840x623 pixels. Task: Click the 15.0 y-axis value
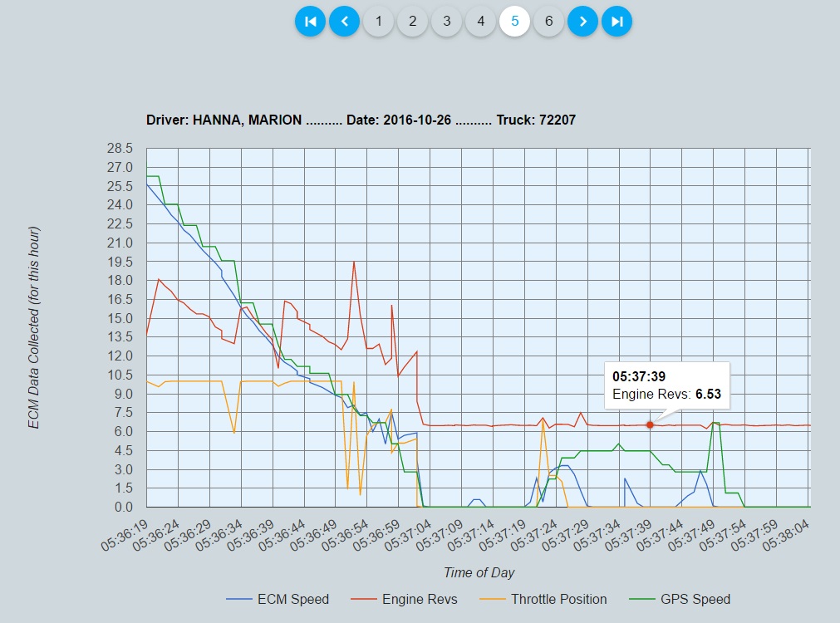pyautogui.click(x=120, y=318)
